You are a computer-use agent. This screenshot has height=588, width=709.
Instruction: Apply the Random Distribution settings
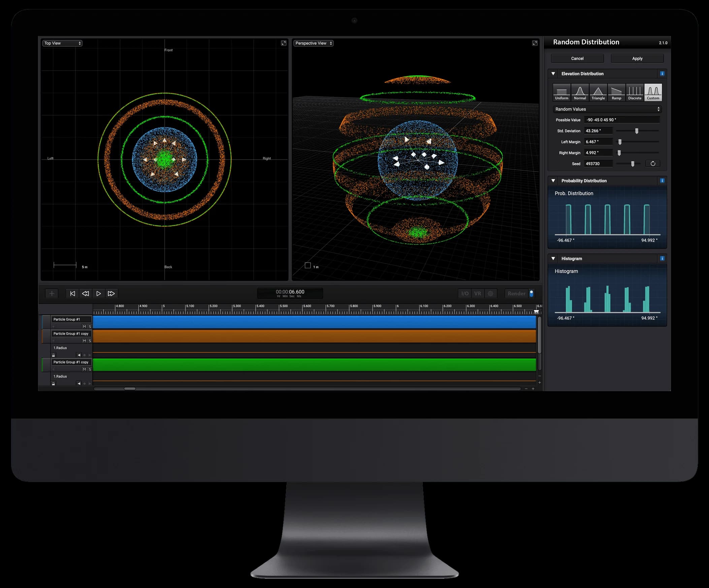coord(637,58)
